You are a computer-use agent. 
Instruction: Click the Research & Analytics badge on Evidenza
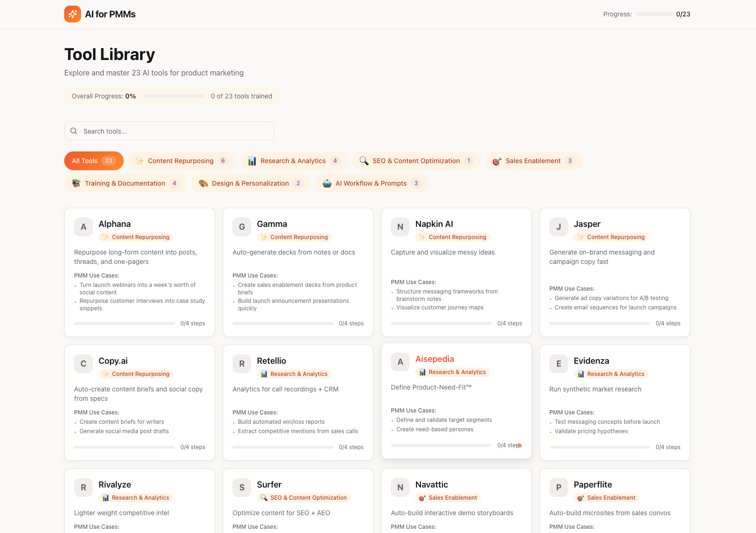[x=611, y=374]
